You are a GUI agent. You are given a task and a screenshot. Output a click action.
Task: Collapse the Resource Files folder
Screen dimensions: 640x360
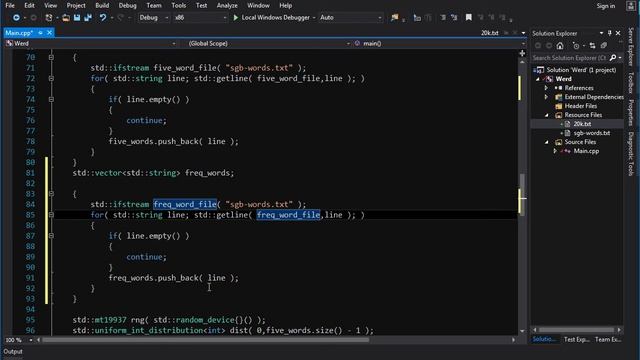point(547,115)
